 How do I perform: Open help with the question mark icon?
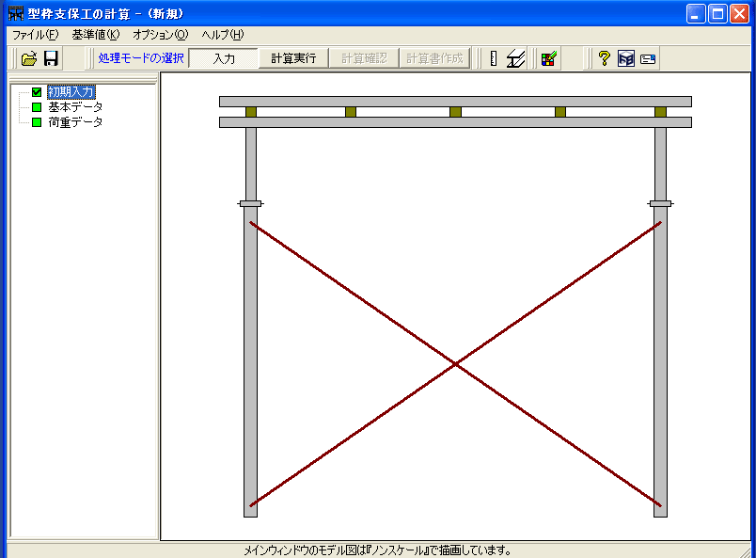tap(604, 58)
